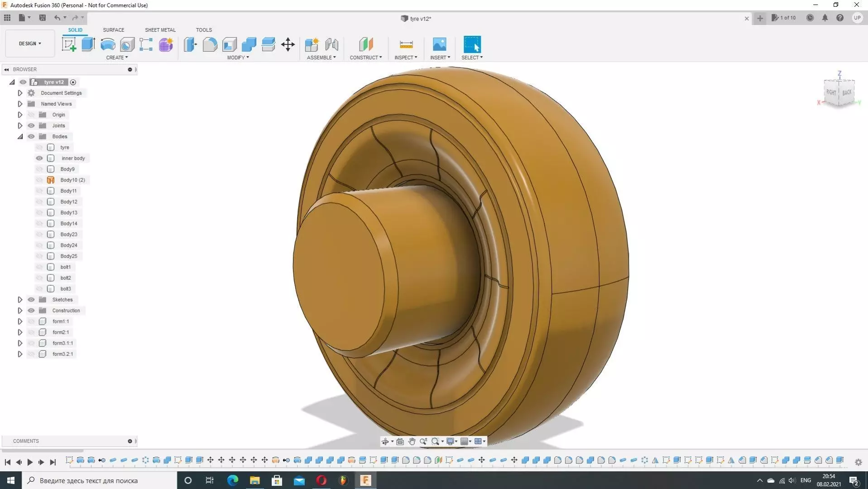
Task: Expand the Sketches folder
Action: [x=20, y=300]
